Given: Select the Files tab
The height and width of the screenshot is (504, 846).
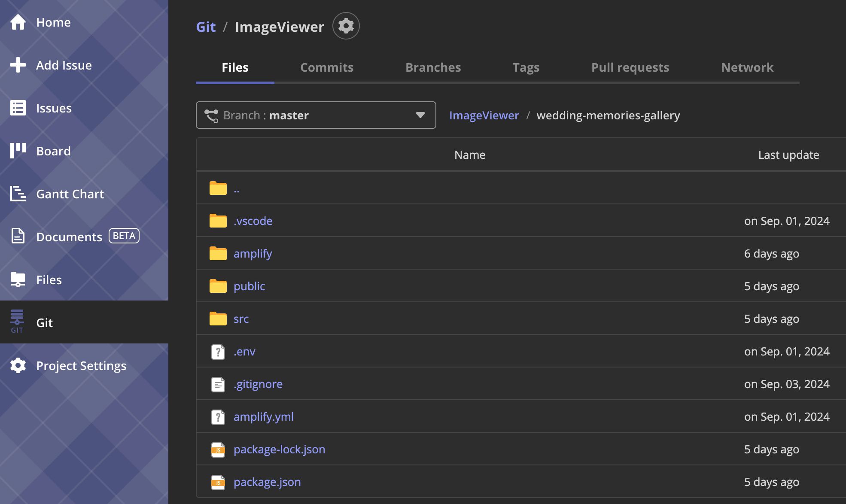Looking at the screenshot, I should tap(235, 67).
